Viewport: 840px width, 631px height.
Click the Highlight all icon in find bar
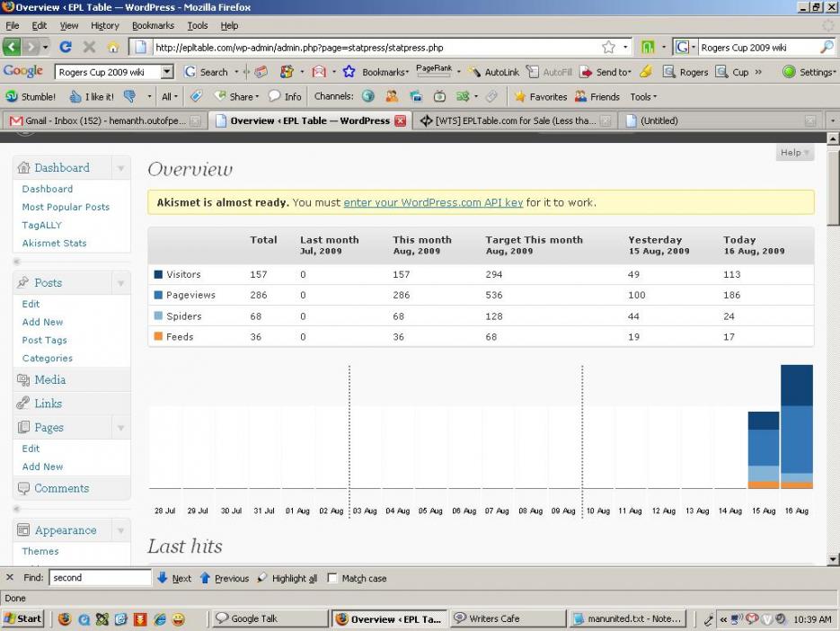[262, 578]
